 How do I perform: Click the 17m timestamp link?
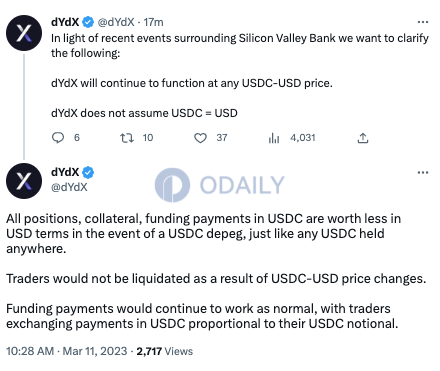tap(153, 22)
